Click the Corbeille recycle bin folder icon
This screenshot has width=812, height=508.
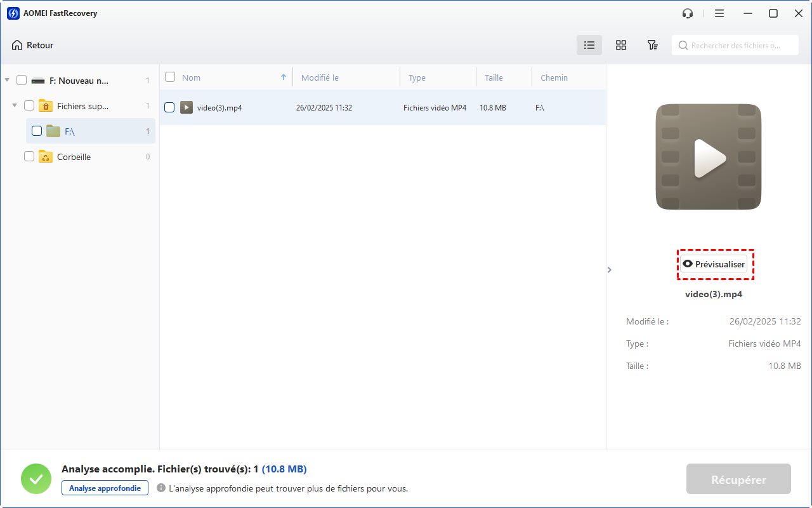tap(46, 157)
